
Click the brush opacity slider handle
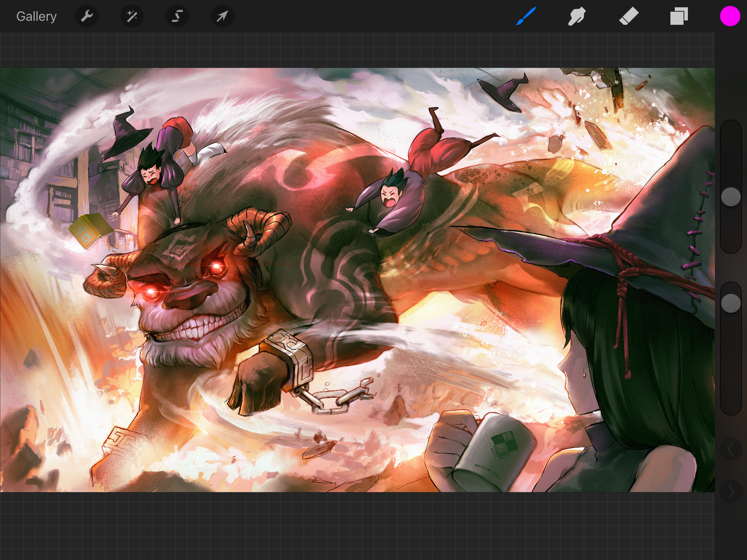(731, 303)
